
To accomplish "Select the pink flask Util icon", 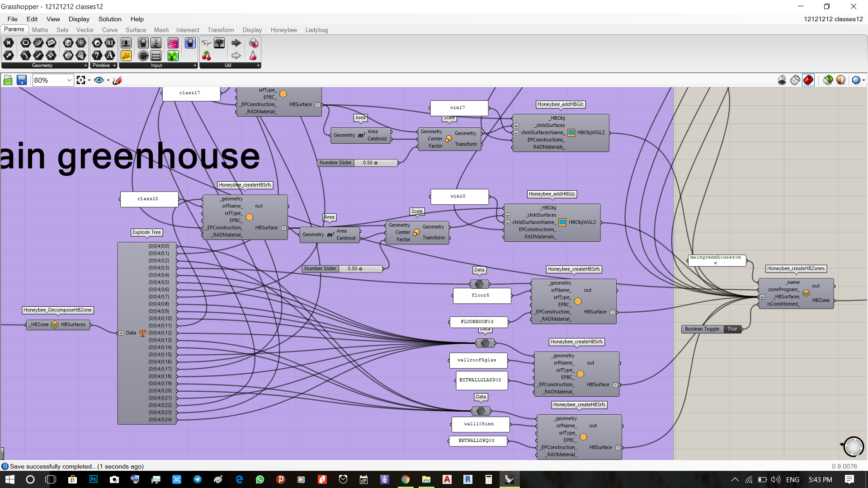I will click(x=253, y=56).
